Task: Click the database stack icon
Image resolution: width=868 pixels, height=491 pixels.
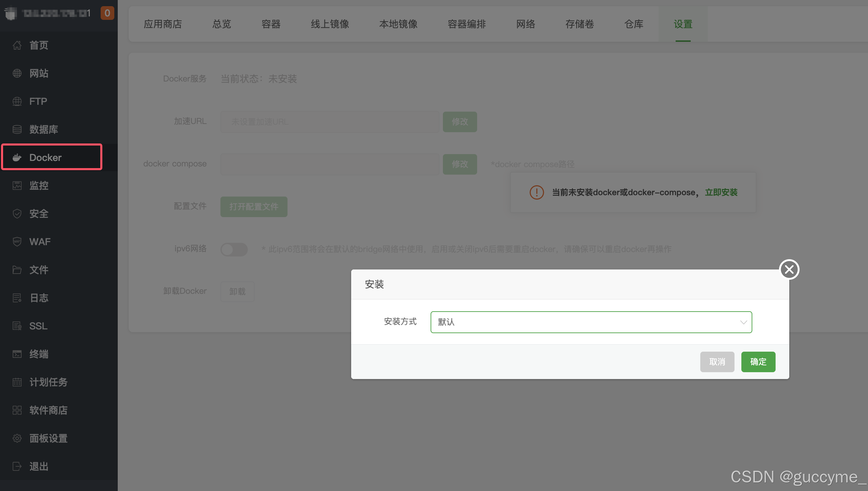Action: tap(17, 129)
